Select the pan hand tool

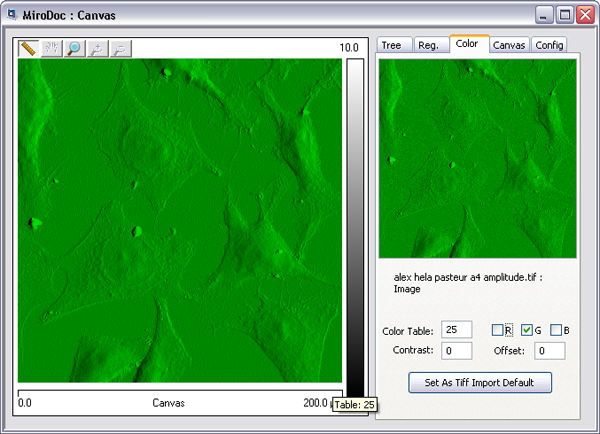point(52,48)
